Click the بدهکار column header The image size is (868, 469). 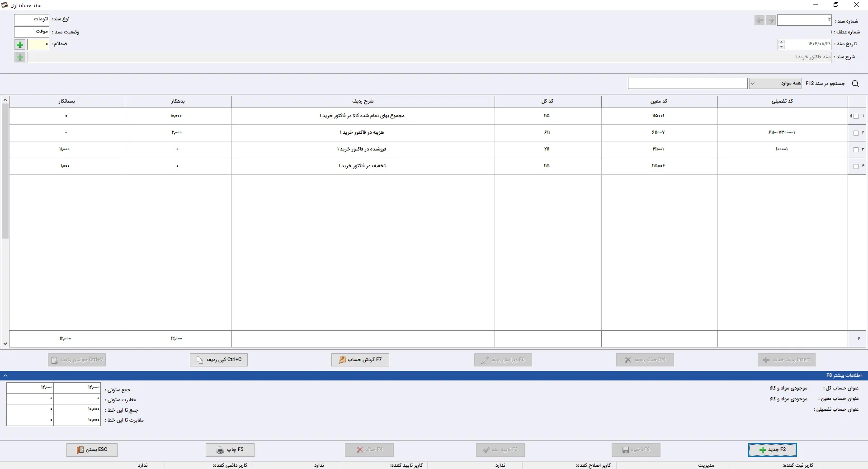[x=178, y=101]
